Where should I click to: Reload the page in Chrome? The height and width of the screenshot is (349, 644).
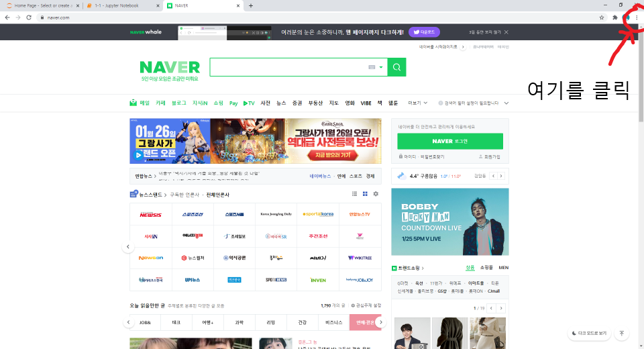pos(29,17)
